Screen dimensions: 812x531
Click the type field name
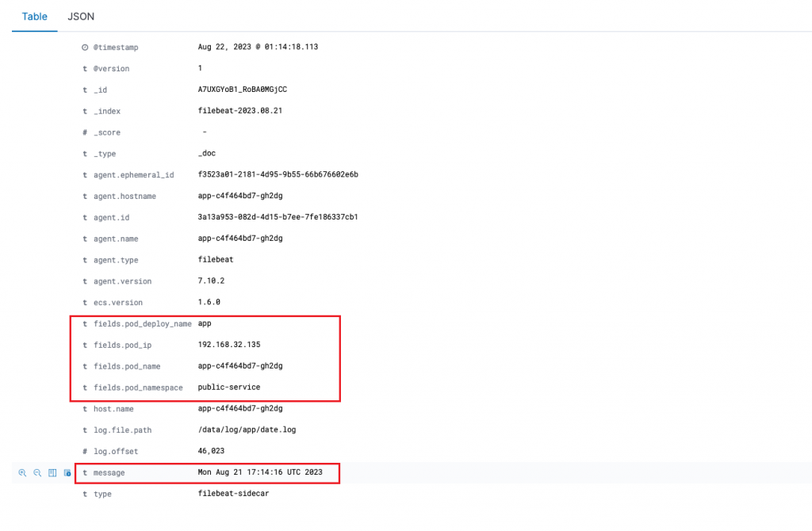pyautogui.click(x=102, y=494)
